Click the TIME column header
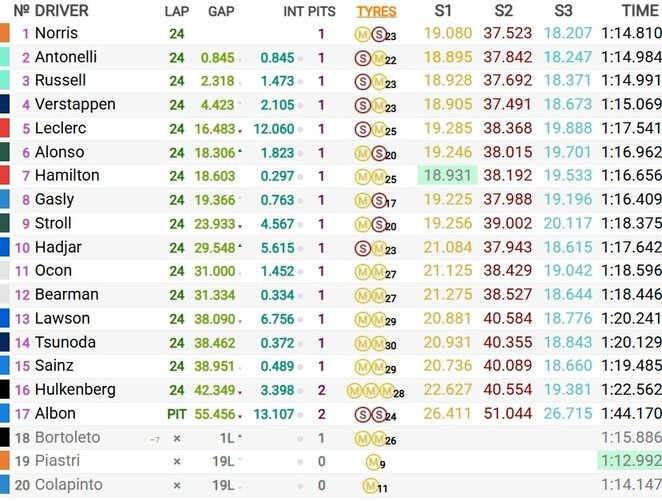Image resolution: width=662 pixels, height=501 pixels. point(640,11)
